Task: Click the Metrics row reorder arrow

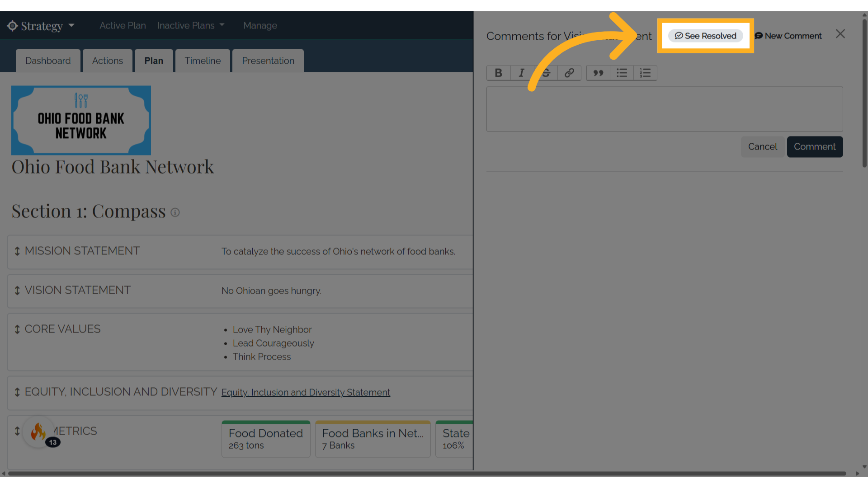Action: (x=17, y=431)
